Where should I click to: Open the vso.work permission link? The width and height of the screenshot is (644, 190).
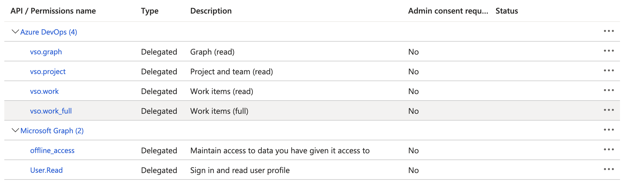pos(44,91)
